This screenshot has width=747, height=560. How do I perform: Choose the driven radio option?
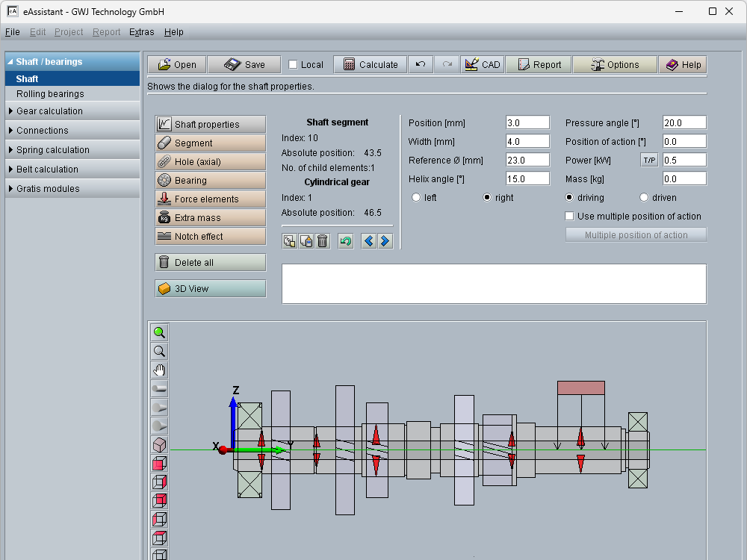click(x=645, y=198)
